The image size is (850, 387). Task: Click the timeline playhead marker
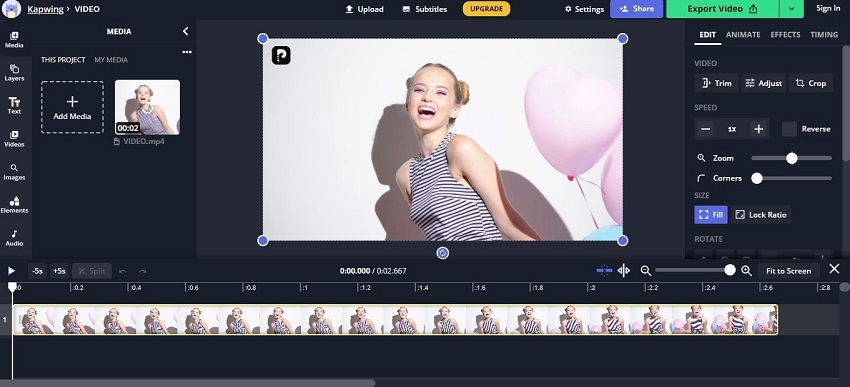click(x=12, y=288)
